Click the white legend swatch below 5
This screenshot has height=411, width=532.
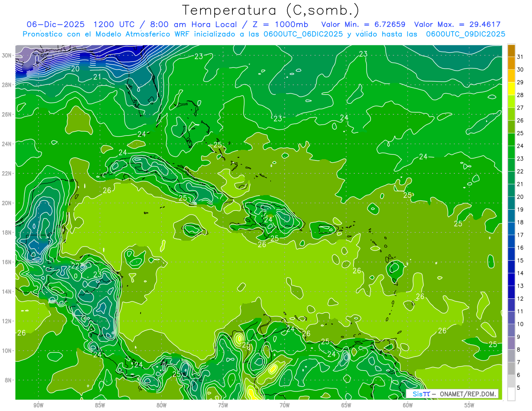pos(511,394)
